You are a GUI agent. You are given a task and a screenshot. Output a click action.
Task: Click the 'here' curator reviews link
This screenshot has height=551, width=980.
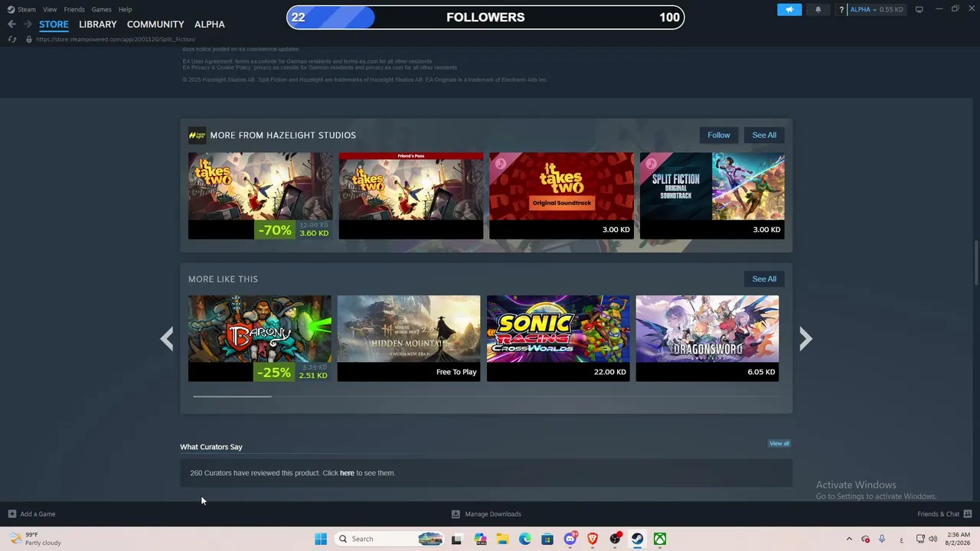tap(347, 473)
